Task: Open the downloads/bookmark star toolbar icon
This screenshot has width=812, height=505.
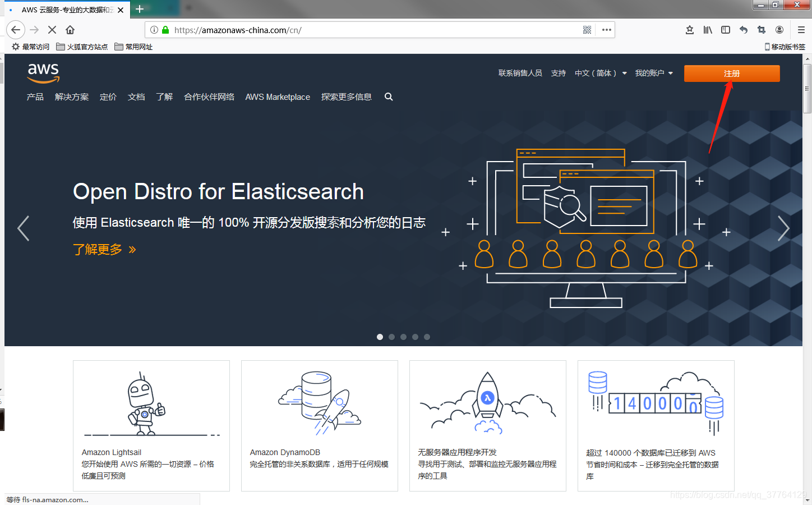Action: point(690,30)
